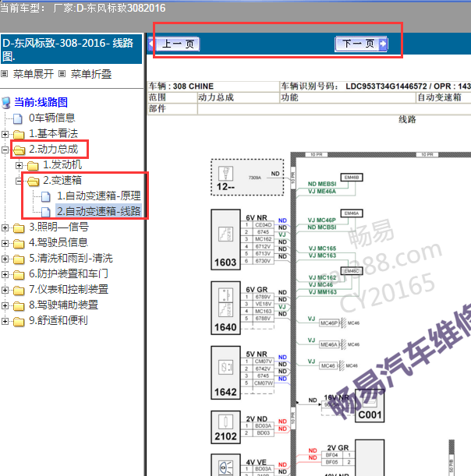Click the folder icon of 8.驾驶辅助装置
The image size is (471, 476).
19,306
